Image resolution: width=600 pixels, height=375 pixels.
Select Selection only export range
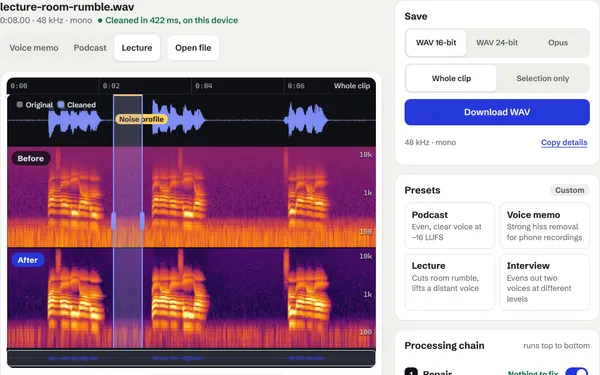pos(543,78)
